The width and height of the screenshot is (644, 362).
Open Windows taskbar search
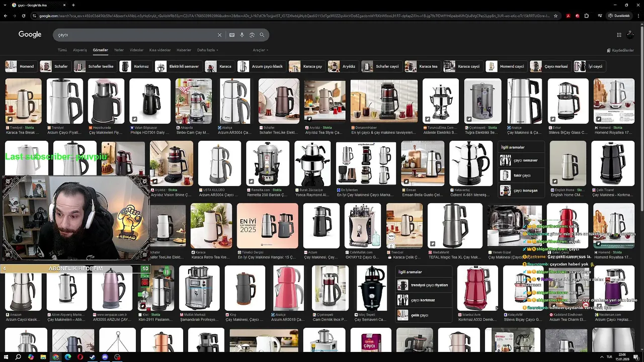pyautogui.click(x=18, y=357)
